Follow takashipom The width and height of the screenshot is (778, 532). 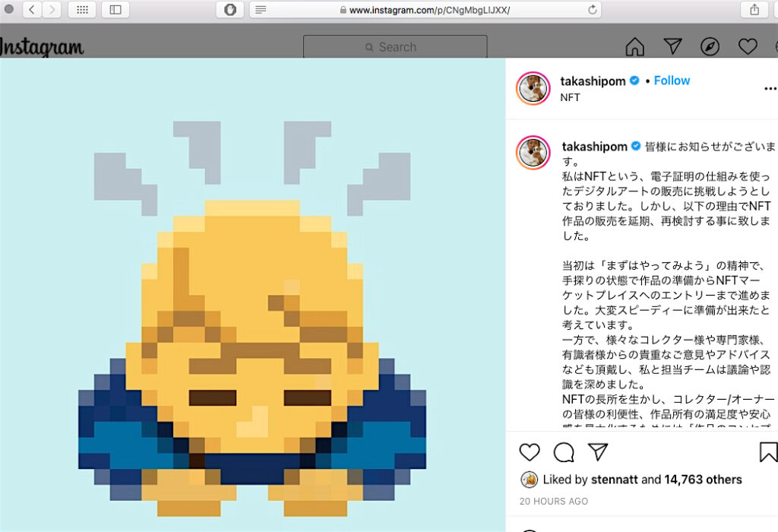click(672, 81)
